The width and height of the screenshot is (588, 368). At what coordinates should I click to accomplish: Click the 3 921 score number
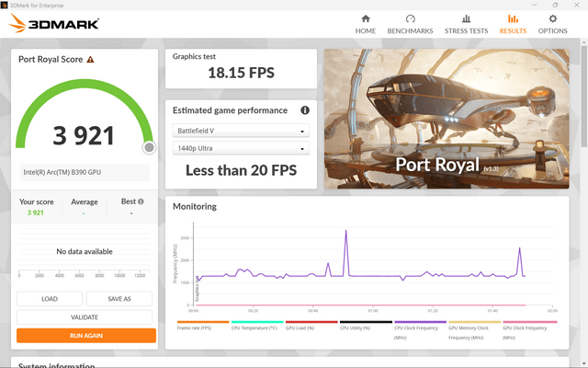pyautogui.click(x=84, y=135)
